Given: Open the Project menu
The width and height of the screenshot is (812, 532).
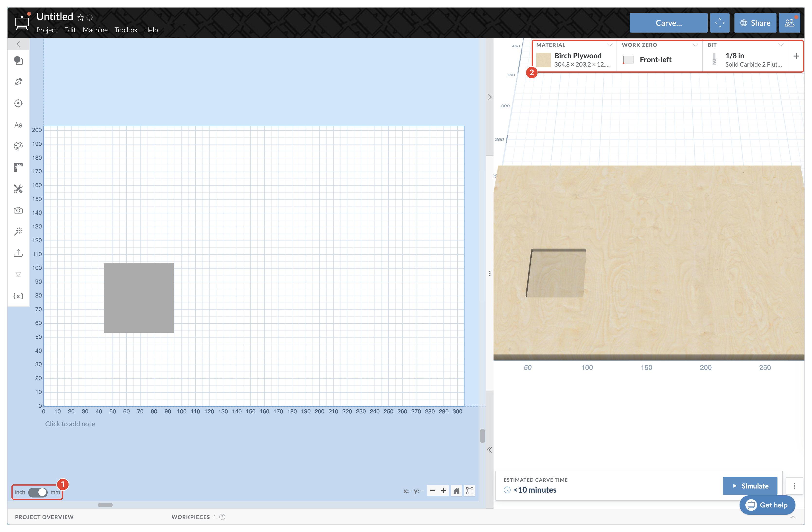Looking at the screenshot, I should coord(47,30).
